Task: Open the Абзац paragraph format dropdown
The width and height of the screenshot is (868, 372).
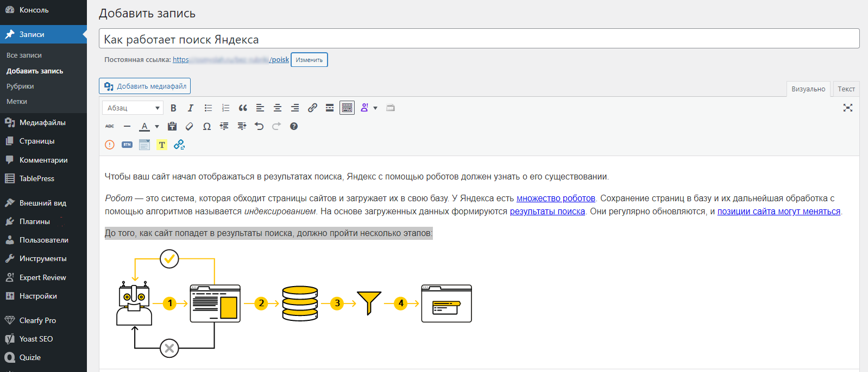Action: point(133,108)
